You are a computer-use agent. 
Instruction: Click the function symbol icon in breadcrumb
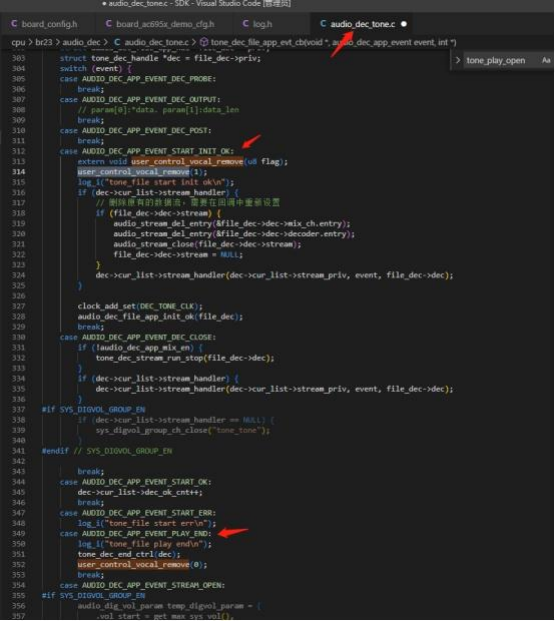[204, 42]
